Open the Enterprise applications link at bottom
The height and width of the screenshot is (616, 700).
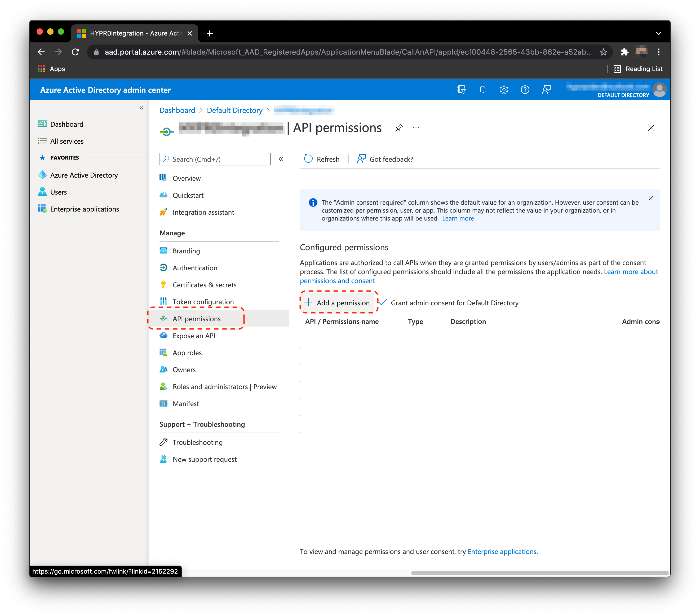[x=502, y=552]
